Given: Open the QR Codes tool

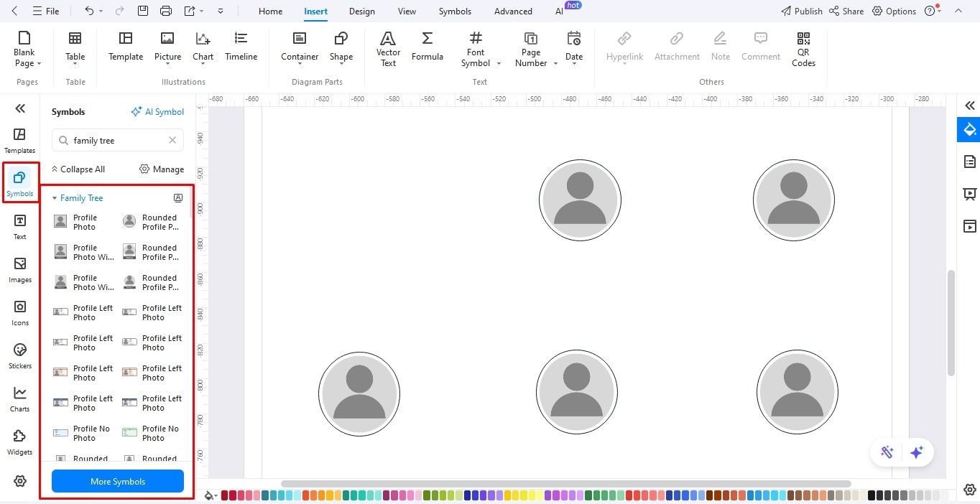Looking at the screenshot, I should (803, 48).
